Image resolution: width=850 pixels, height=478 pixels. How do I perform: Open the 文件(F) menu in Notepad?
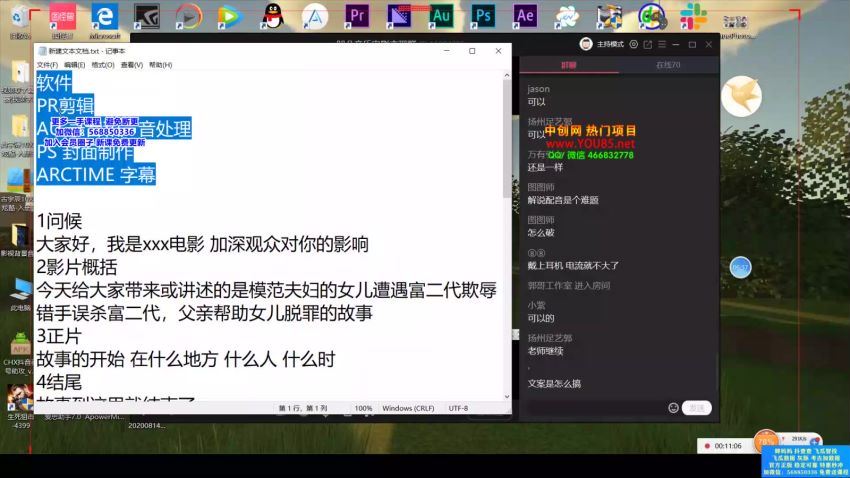click(x=47, y=65)
